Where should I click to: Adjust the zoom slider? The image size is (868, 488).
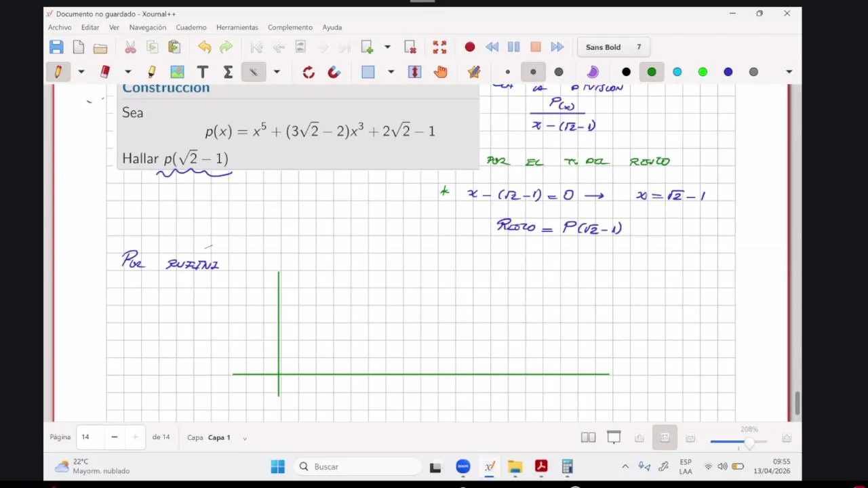pos(738,442)
